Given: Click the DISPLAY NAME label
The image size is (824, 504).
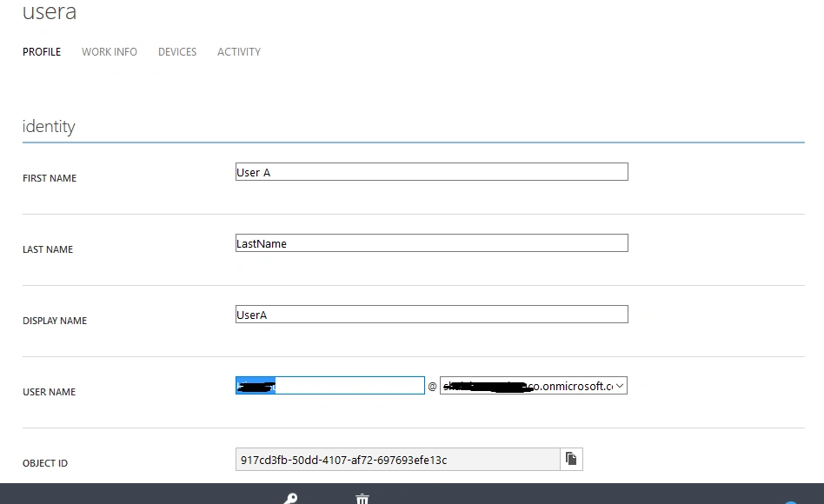Looking at the screenshot, I should tap(55, 321).
